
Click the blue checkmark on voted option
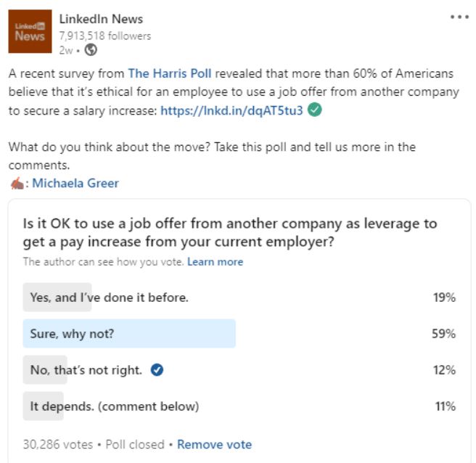tap(157, 370)
